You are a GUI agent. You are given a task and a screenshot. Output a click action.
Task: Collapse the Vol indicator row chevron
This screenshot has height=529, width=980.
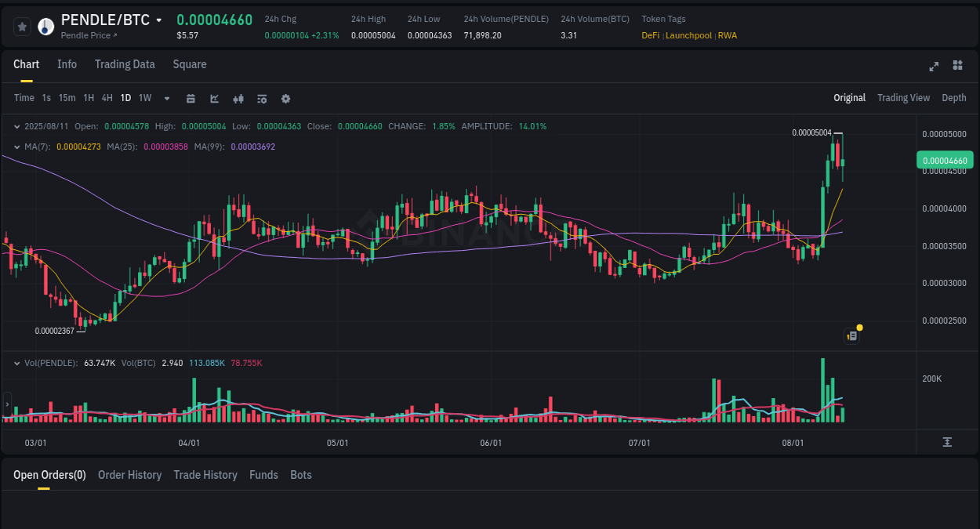click(x=17, y=363)
